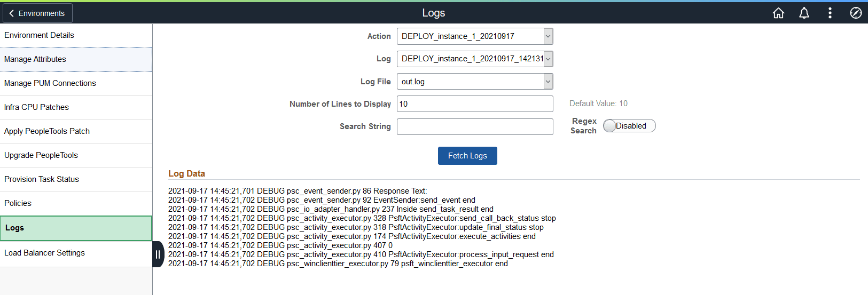
Task: Click the Search String input field
Action: pyautogui.click(x=475, y=126)
